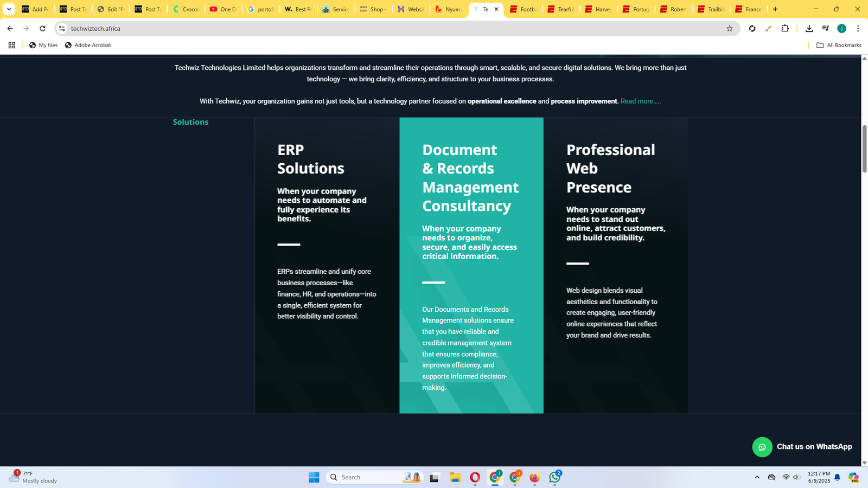Viewport: 868px width, 488px height.
Task: Open Firefox from the taskbar
Action: point(534,477)
